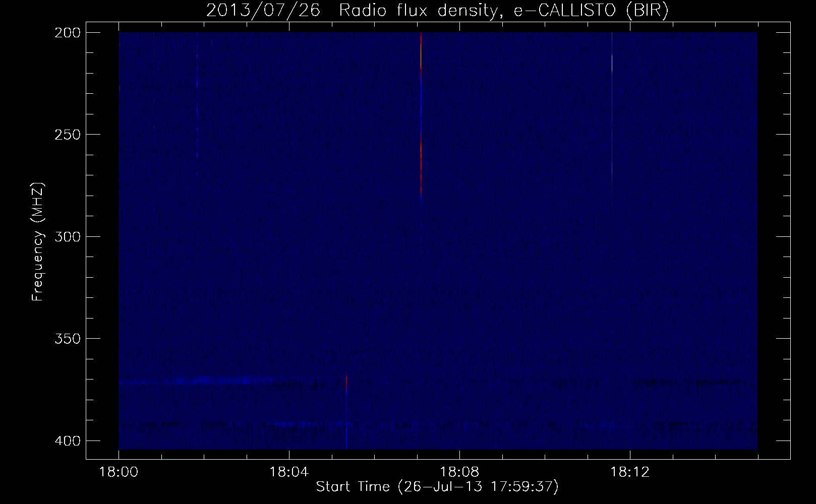This screenshot has width=816, height=504.
Task: Click the 18:08 time tick label
Action: 459,472
